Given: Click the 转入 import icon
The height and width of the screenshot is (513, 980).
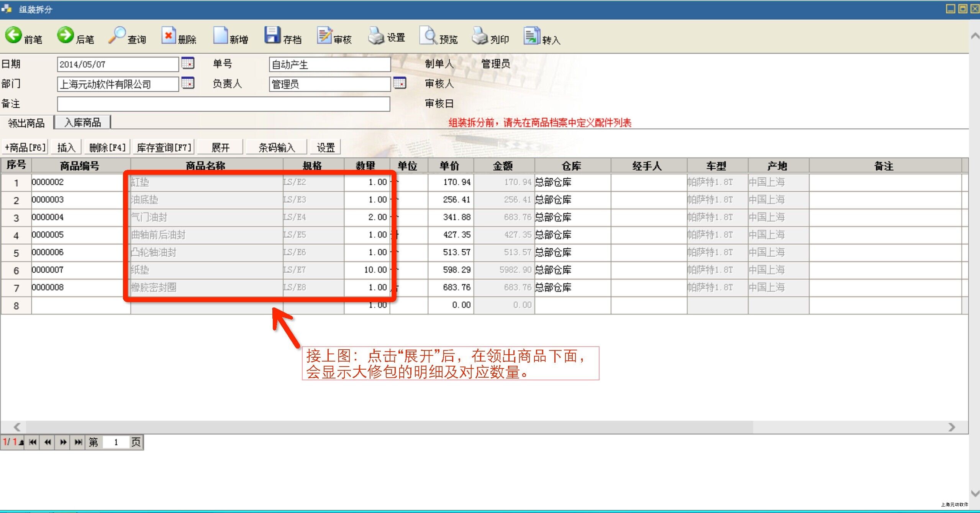Looking at the screenshot, I should pos(532,36).
